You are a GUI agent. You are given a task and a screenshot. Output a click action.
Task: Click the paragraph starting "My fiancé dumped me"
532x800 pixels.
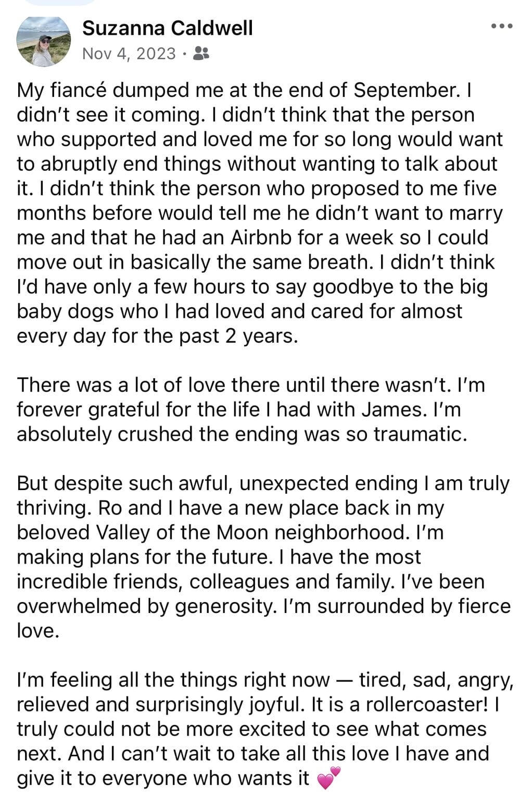tap(260, 213)
